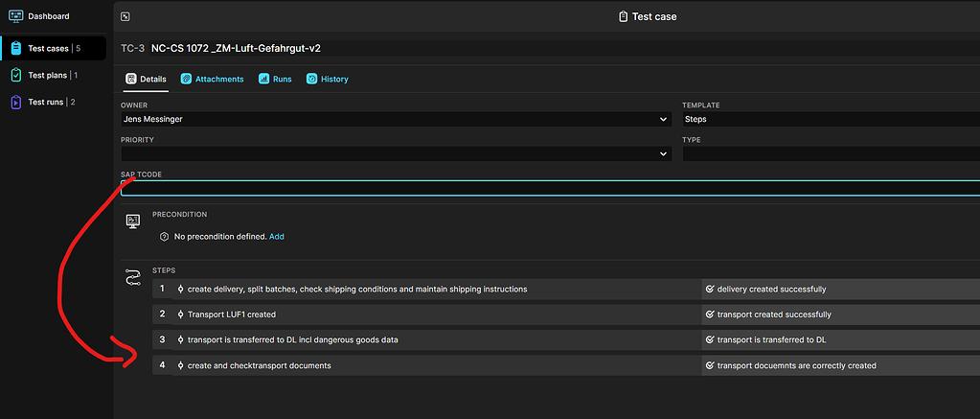This screenshot has height=419, width=980.
Task: Collapse the panel using the top-left corner icon
Action: click(125, 17)
